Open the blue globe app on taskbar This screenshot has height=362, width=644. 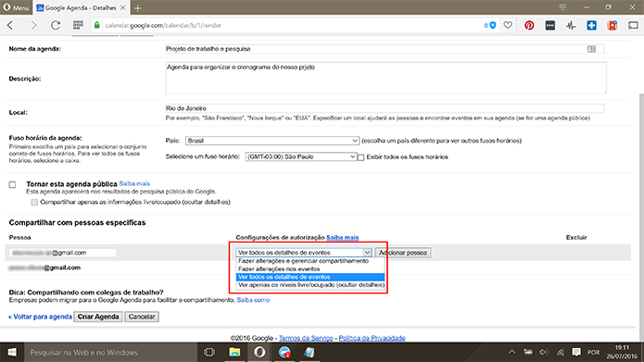pos(284,352)
